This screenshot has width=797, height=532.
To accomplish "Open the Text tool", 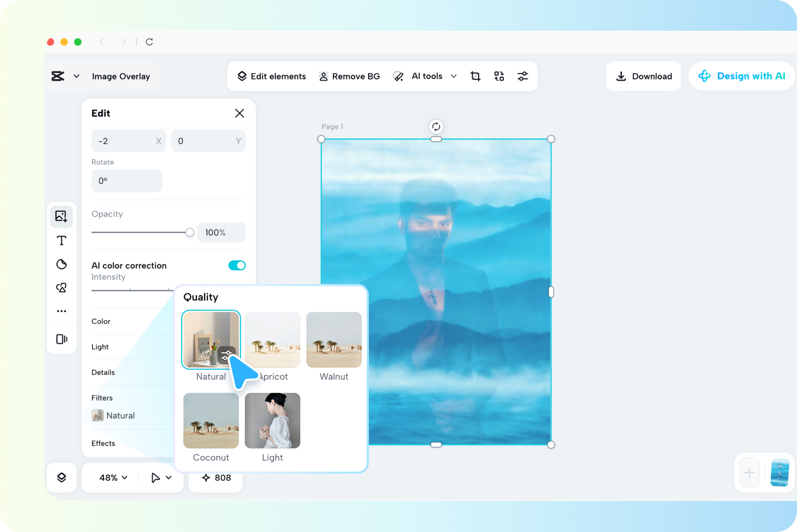I will coord(61,240).
